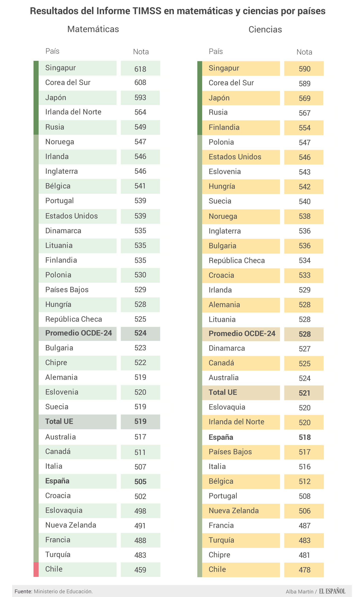Click the Matemáticas table heading
The image size is (364, 597).
click(x=93, y=29)
